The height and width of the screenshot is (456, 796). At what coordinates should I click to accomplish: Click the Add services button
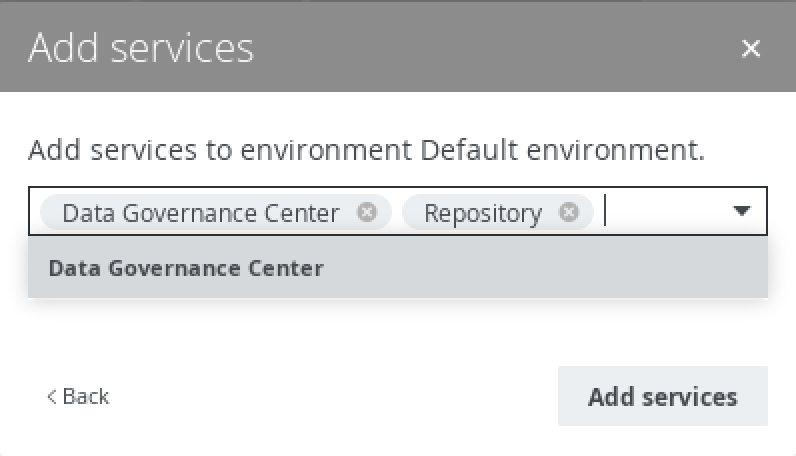pos(662,396)
